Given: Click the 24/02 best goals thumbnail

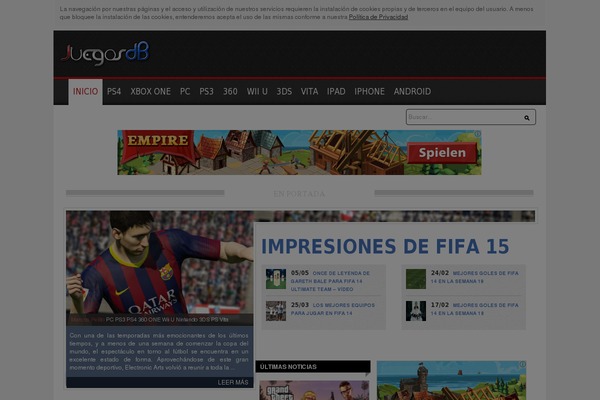Looking at the screenshot, I should [415, 279].
